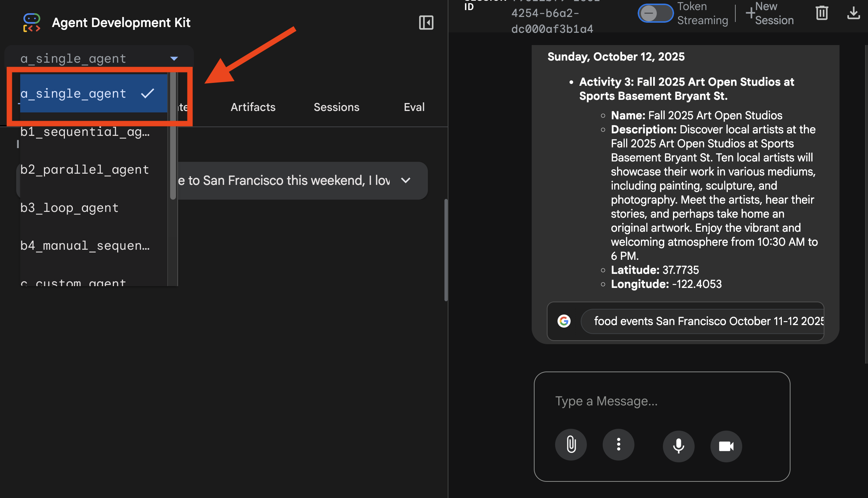Toggle Token Streaming switch
Image resolution: width=868 pixels, height=498 pixels.
pos(655,14)
